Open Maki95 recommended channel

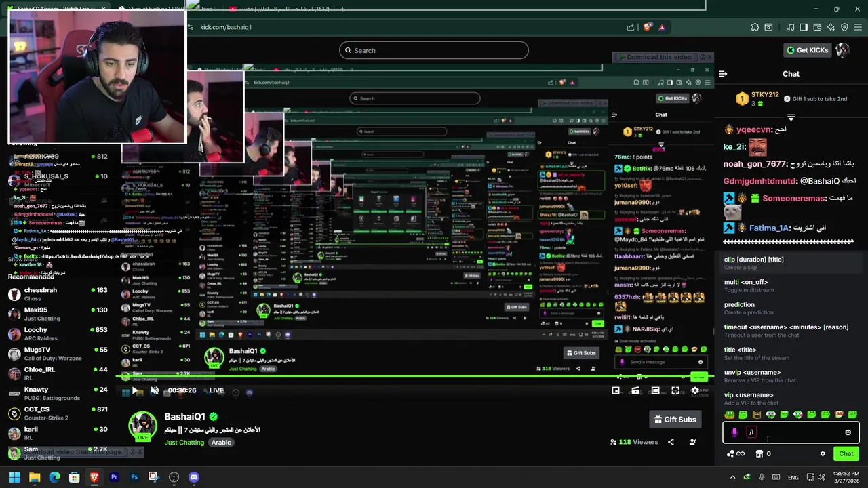coord(58,314)
